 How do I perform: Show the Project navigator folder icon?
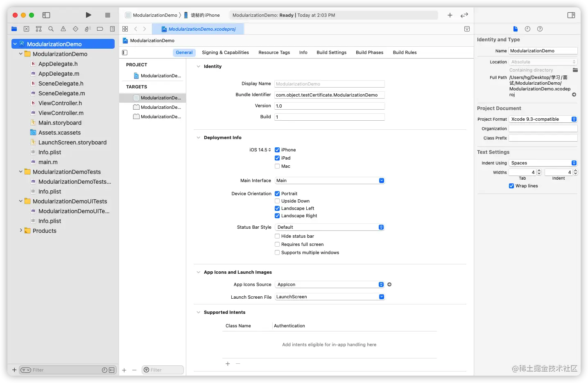tap(14, 29)
